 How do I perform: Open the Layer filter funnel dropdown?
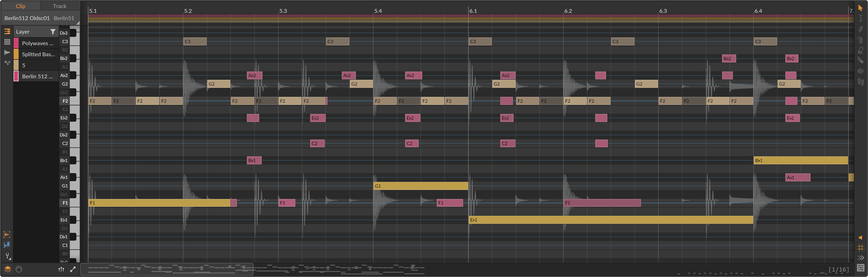pyautogui.click(x=53, y=31)
